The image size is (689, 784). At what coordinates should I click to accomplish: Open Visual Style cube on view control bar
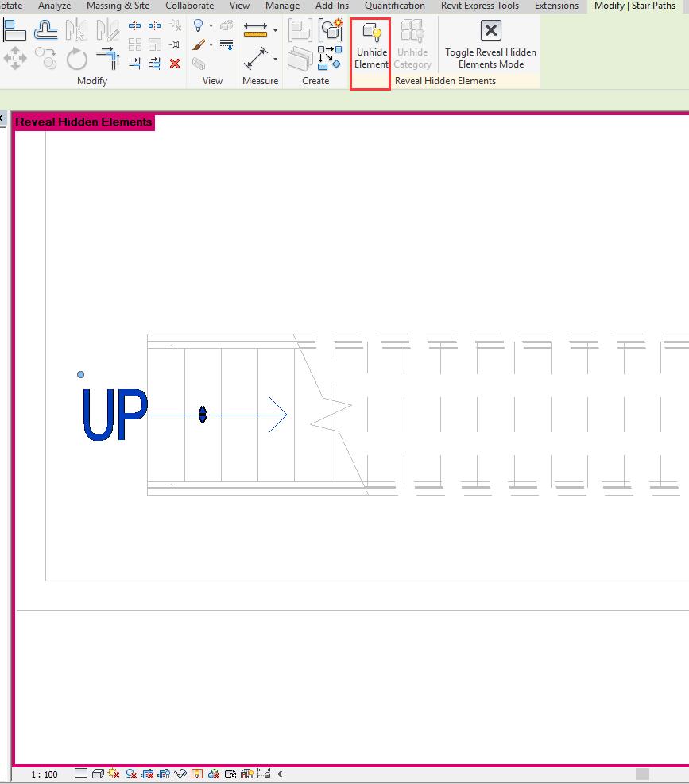96,773
